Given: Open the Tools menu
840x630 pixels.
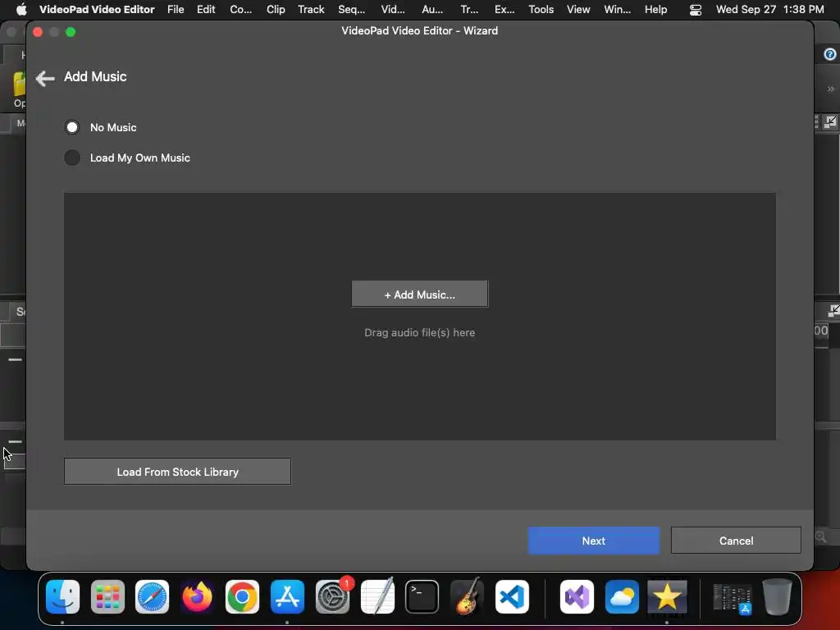Looking at the screenshot, I should (x=541, y=9).
